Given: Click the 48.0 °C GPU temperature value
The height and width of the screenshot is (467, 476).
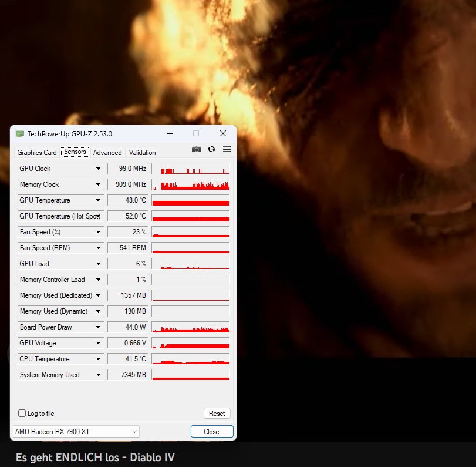Looking at the screenshot, I should click(x=128, y=200).
